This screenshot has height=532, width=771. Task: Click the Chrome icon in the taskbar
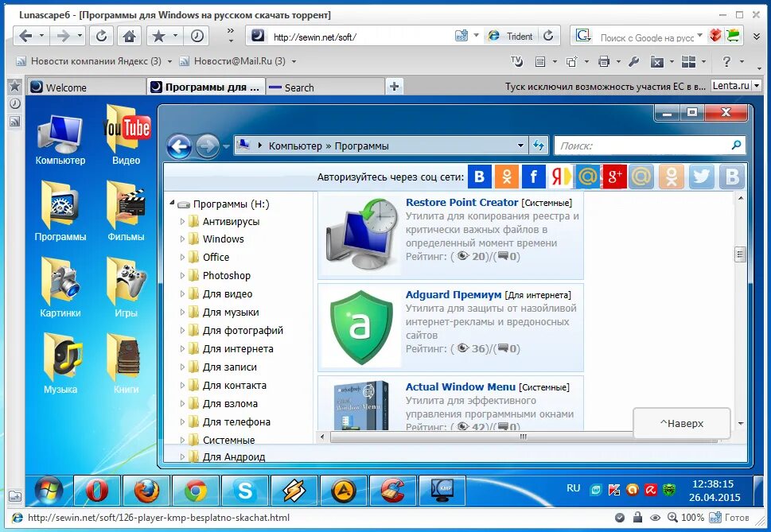pos(196,490)
